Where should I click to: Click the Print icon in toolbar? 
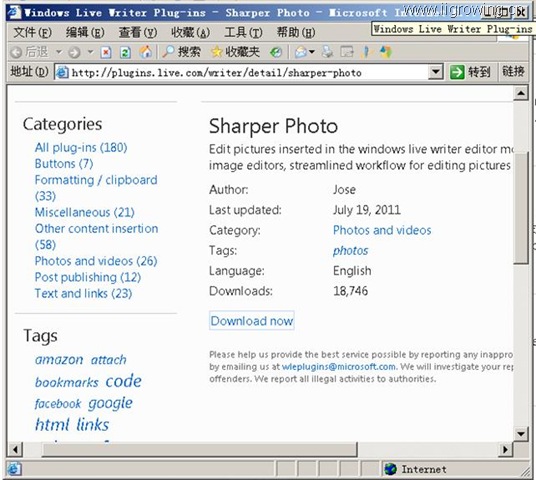coord(328,52)
